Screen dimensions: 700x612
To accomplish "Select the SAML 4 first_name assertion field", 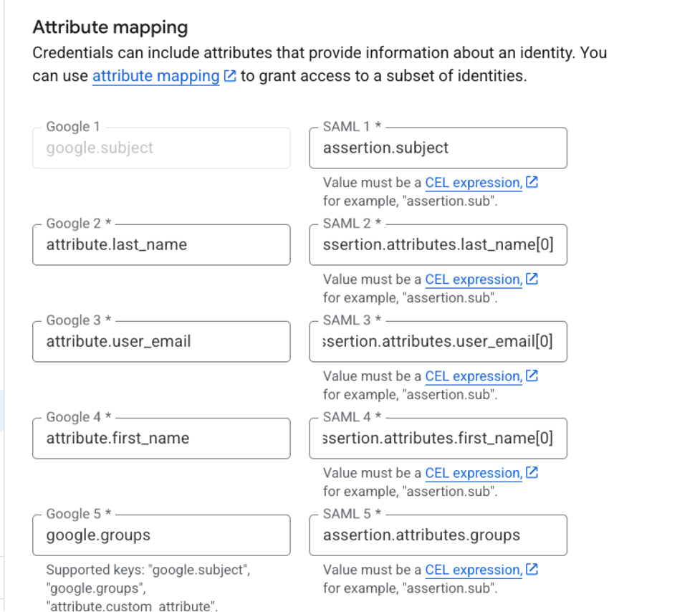I will click(x=437, y=438).
